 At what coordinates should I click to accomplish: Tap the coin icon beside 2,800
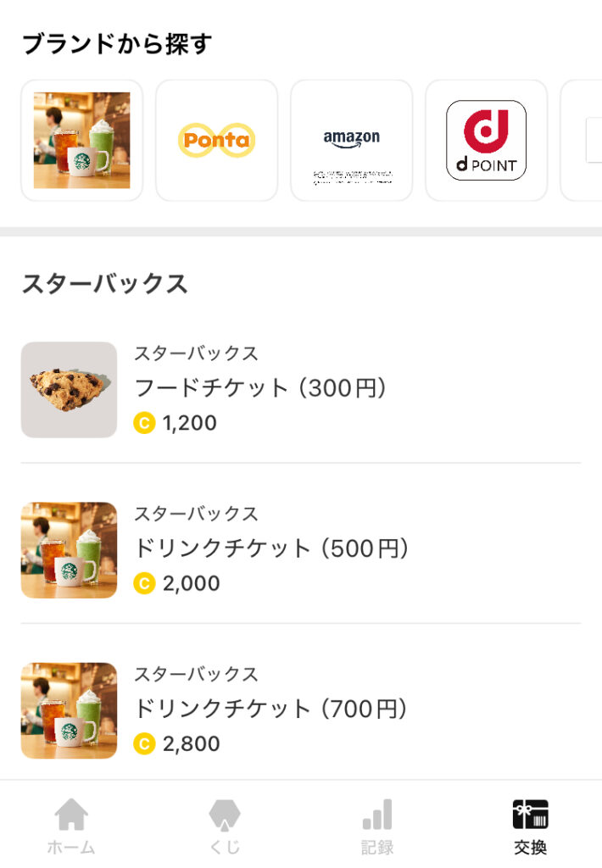pos(144,743)
